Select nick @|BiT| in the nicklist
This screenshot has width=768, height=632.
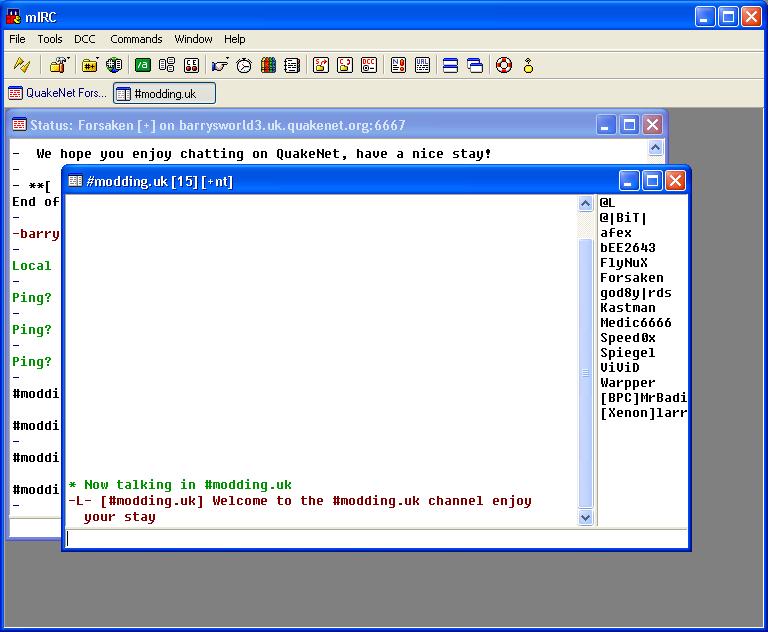tap(623, 218)
